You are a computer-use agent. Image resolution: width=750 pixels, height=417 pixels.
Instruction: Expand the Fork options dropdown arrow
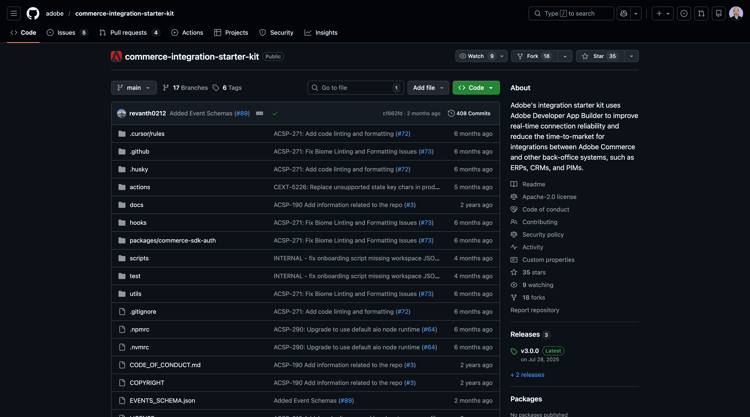[565, 56]
